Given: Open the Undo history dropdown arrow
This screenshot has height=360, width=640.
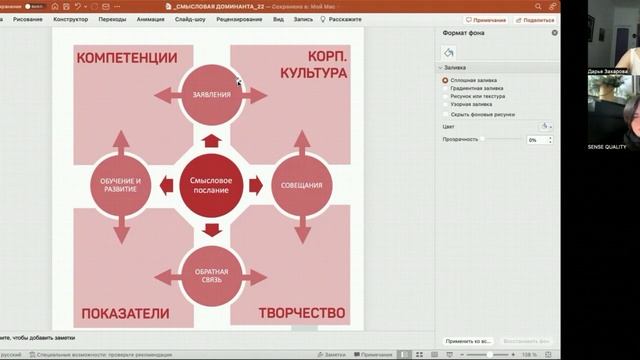Looking at the screenshot, I should (x=85, y=7).
